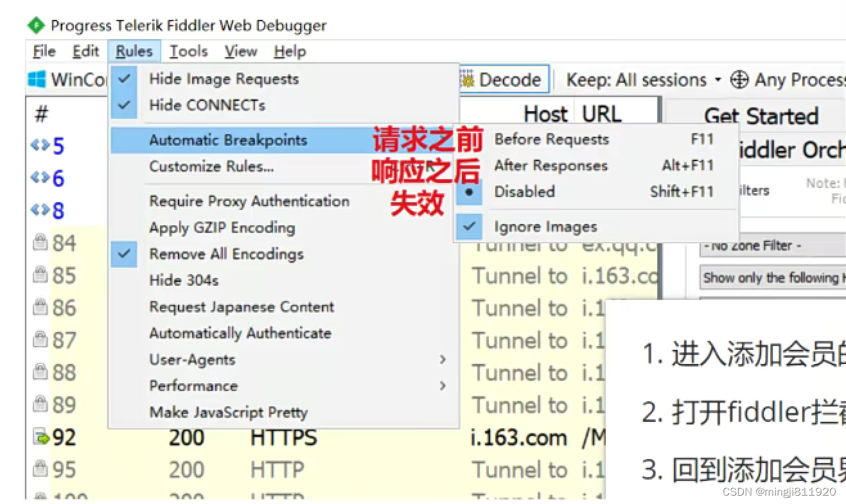Click the lock icon of session 84
Screen dimensions: 846x504
point(40,243)
